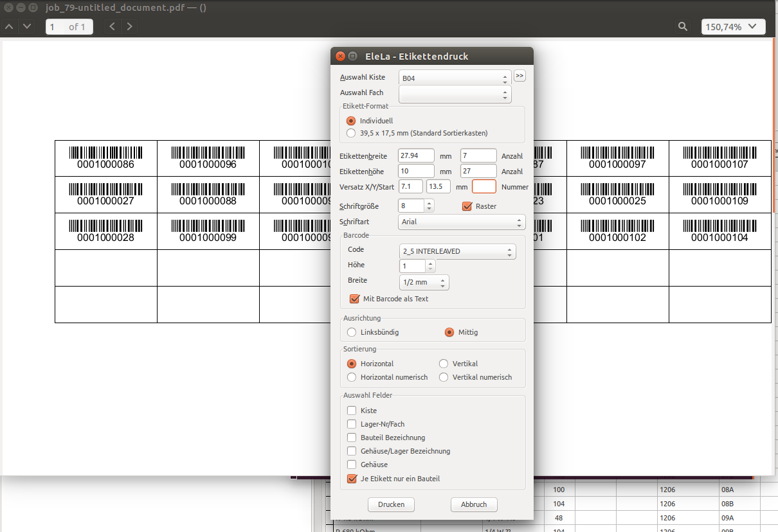
Task: Select 39,5 x 17,5 mm Standard Sortierkasten format
Action: pyautogui.click(x=417, y=133)
